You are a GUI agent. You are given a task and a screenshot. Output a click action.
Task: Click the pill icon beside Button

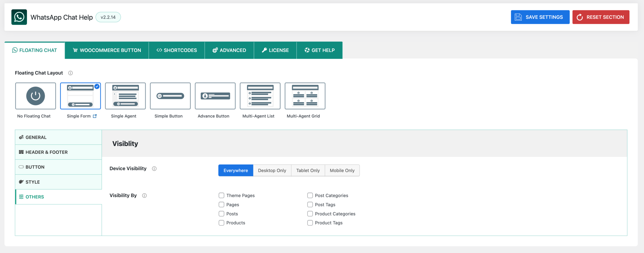pyautogui.click(x=21, y=167)
